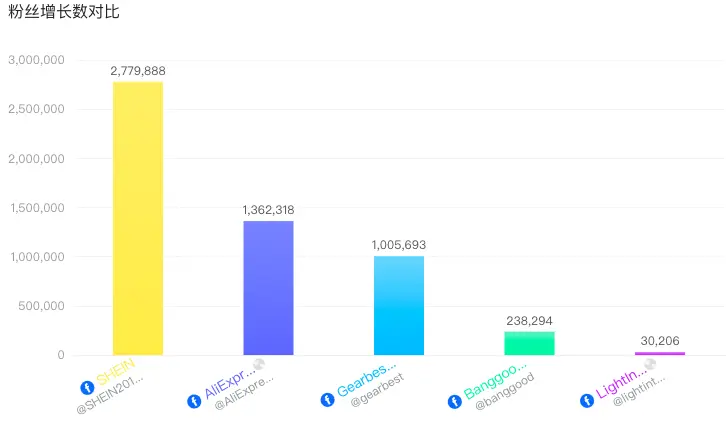Click the 2,779,888 value label
Screen dimensions: 726x437
click(x=138, y=71)
